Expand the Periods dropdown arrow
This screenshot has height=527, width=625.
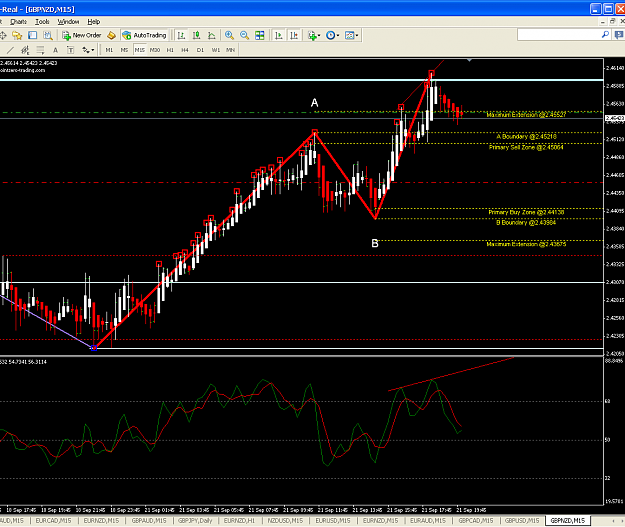click(338, 35)
